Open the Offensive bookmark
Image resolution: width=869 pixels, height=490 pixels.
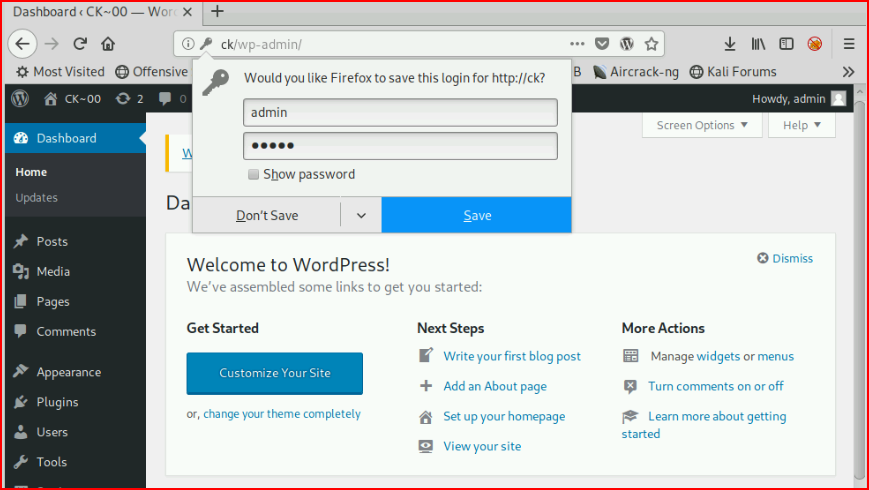[x=152, y=72]
